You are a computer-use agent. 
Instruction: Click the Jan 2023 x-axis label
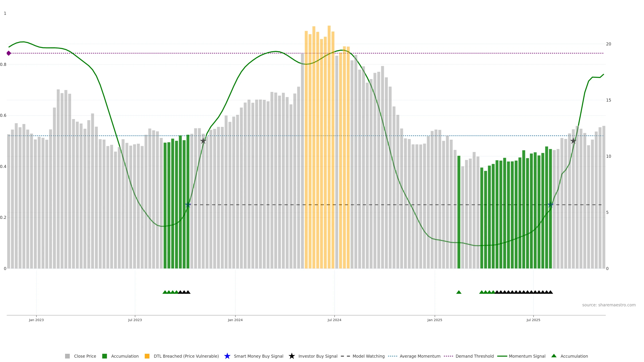pos(36,320)
